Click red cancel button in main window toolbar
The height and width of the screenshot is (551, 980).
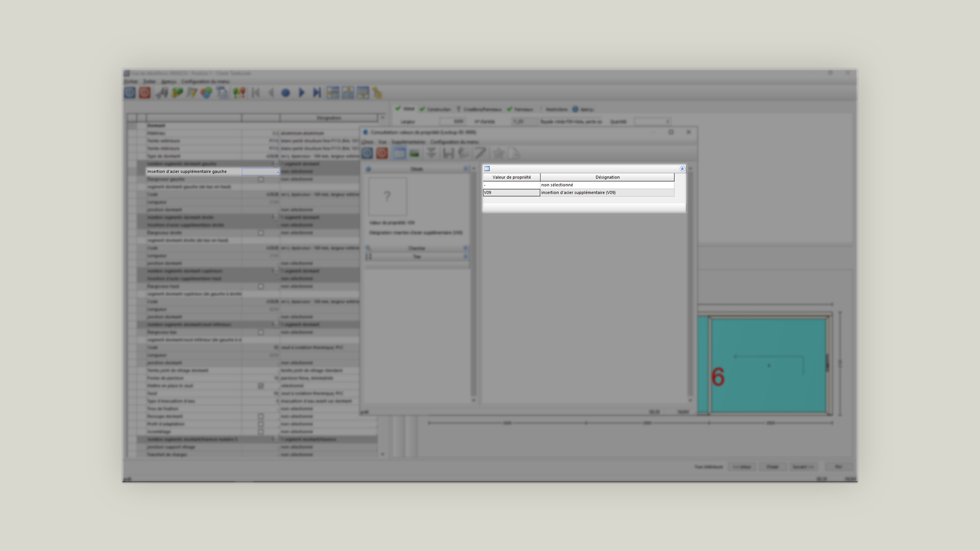point(145,93)
